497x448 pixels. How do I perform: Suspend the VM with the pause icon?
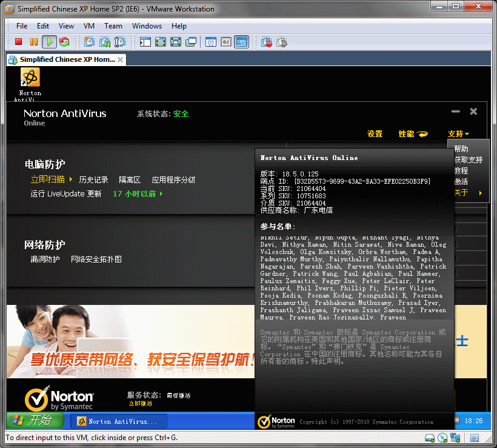[x=33, y=42]
